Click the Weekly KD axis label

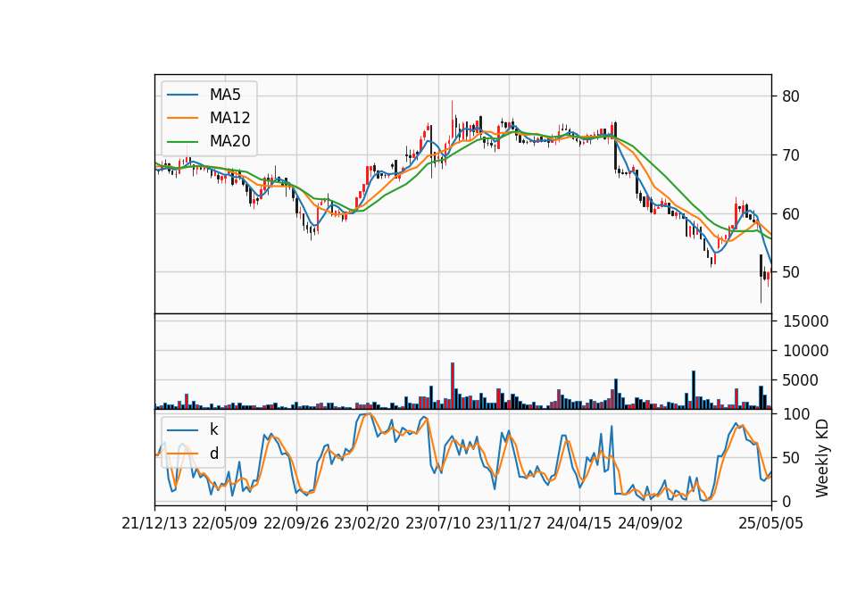click(822, 458)
